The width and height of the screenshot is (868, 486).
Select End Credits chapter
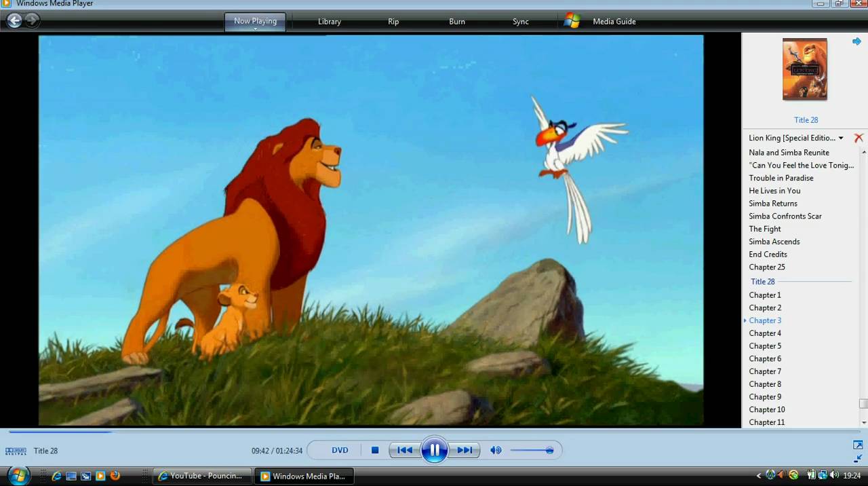tap(768, 255)
